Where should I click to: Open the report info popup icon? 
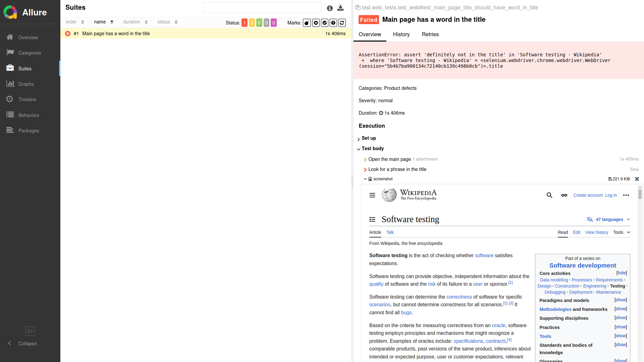[x=329, y=8]
